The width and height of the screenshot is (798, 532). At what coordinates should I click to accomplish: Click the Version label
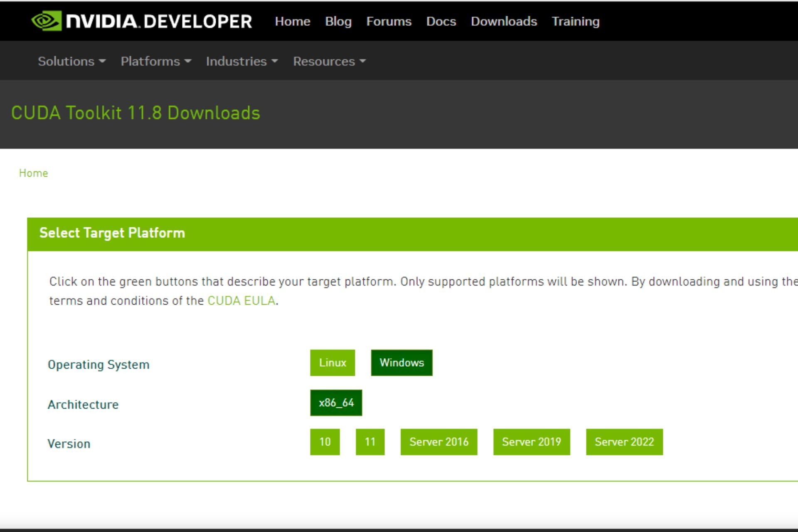[x=69, y=443]
